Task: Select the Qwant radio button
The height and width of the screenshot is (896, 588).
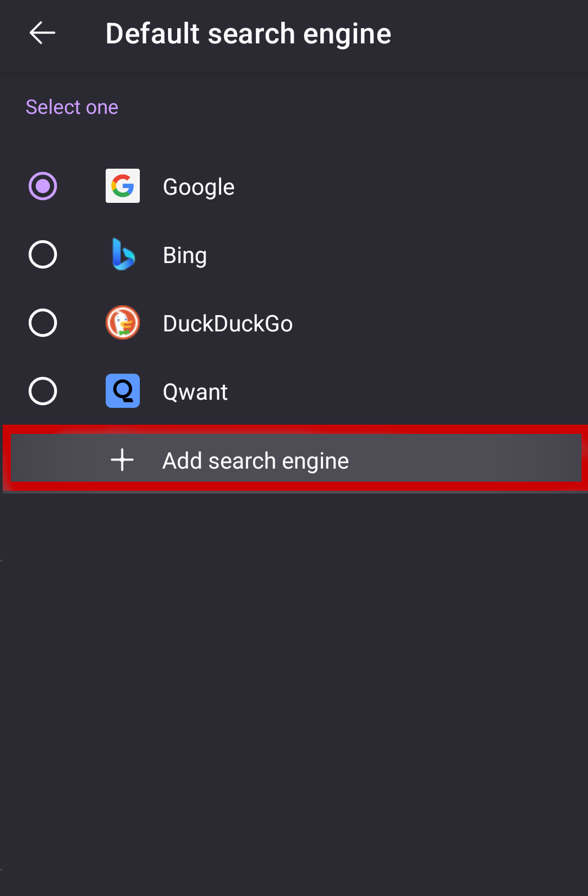Action: 43,391
